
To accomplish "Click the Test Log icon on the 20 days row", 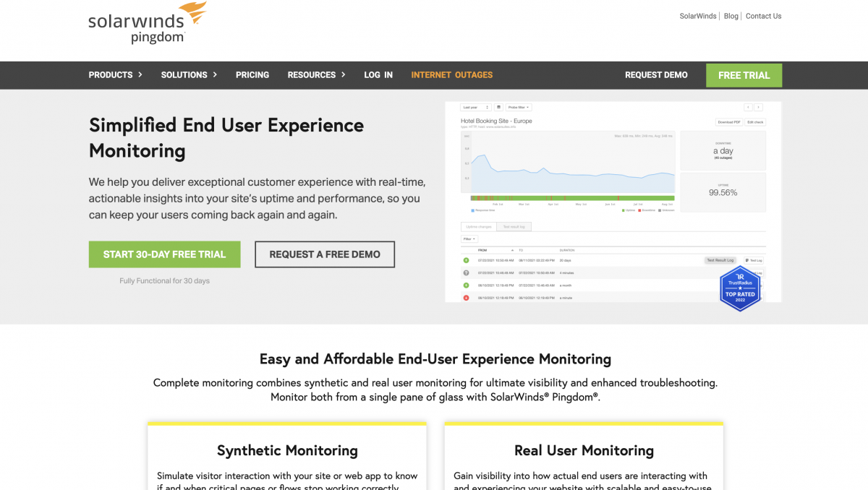I will coord(753,260).
